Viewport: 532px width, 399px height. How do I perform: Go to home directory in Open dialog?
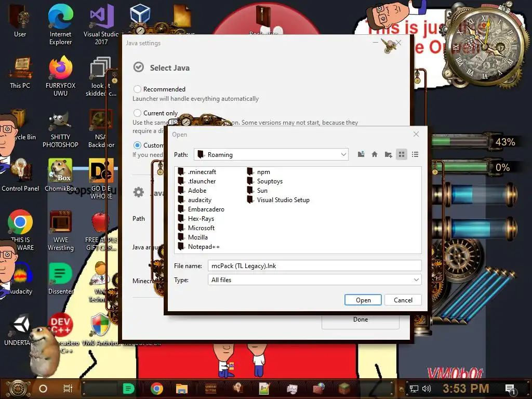tap(375, 154)
